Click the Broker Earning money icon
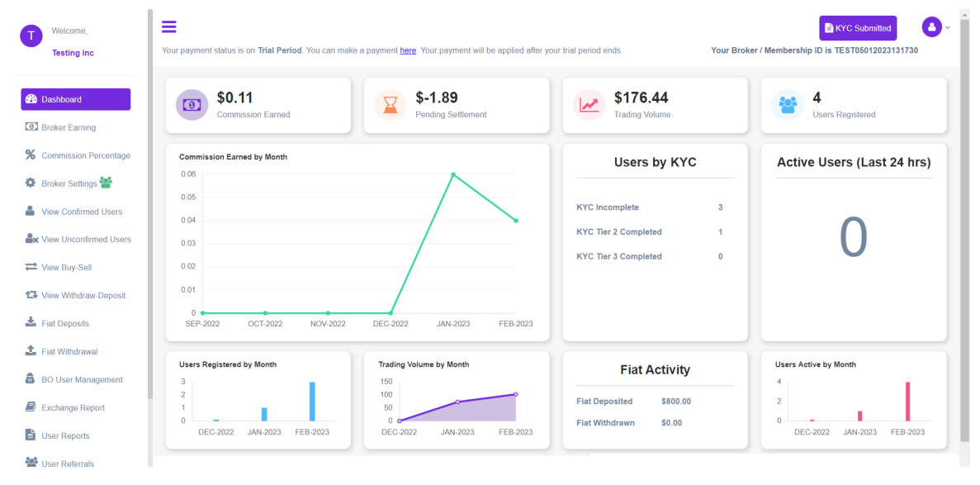The image size is (980, 485). tap(31, 127)
